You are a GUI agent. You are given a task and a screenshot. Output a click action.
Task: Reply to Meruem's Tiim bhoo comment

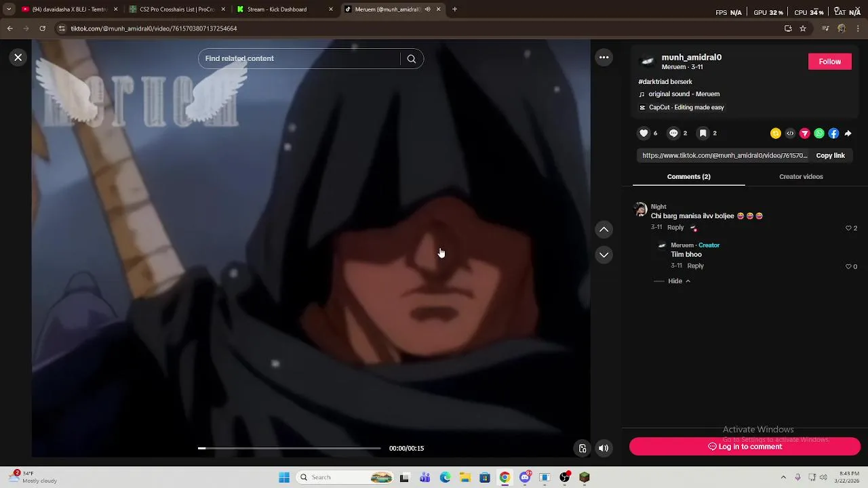pyautogui.click(x=695, y=266)
